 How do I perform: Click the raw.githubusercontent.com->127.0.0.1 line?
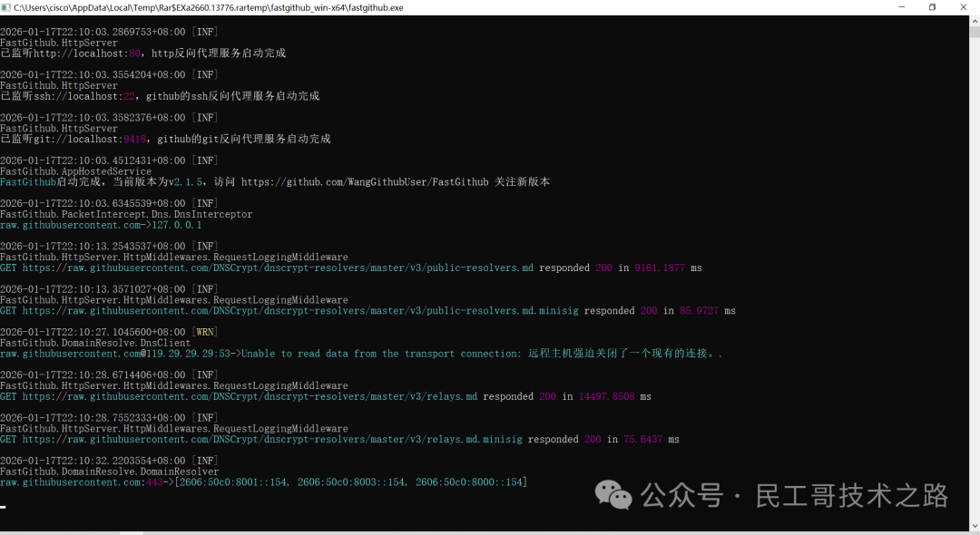[x=101, y=225]
